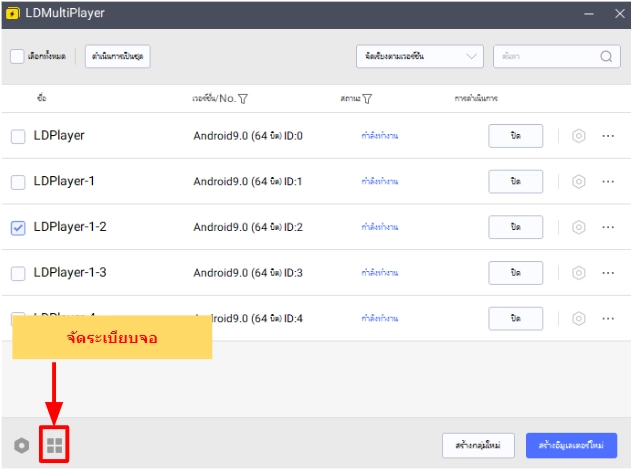
Task: Click the name column header
Action: (x=41, y=99)
